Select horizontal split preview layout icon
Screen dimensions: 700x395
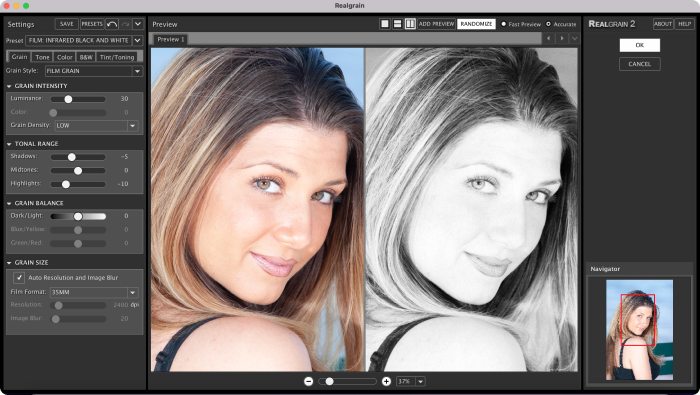click(x=397, y=24)
